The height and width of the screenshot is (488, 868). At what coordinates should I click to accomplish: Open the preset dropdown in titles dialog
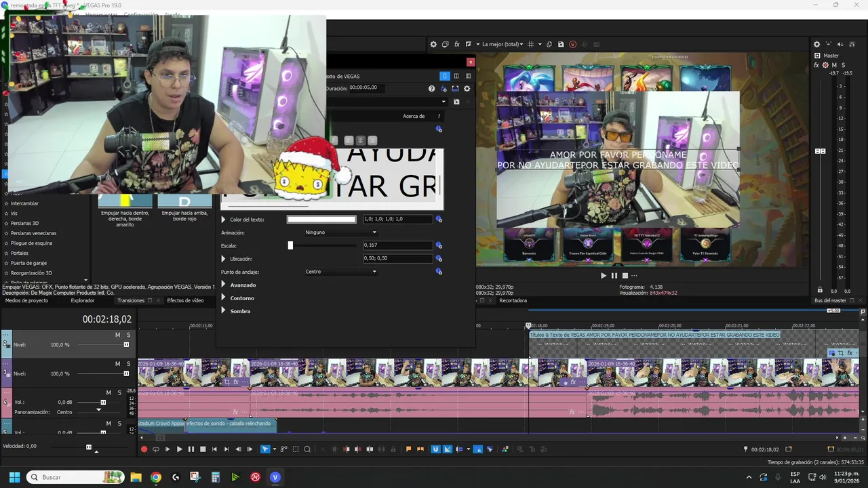(444, 102)
